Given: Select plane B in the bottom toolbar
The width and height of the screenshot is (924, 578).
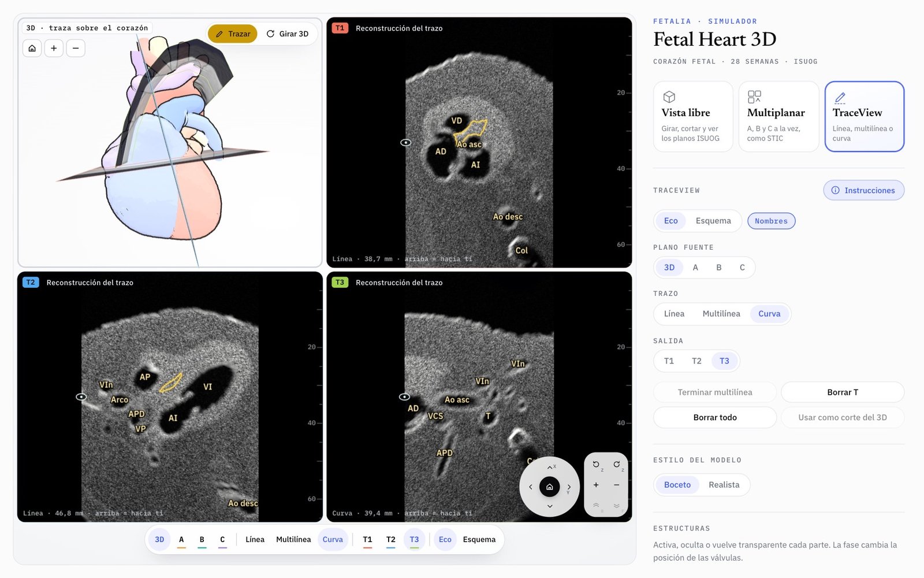Looking at the screenshot, I should coord(202,540).
